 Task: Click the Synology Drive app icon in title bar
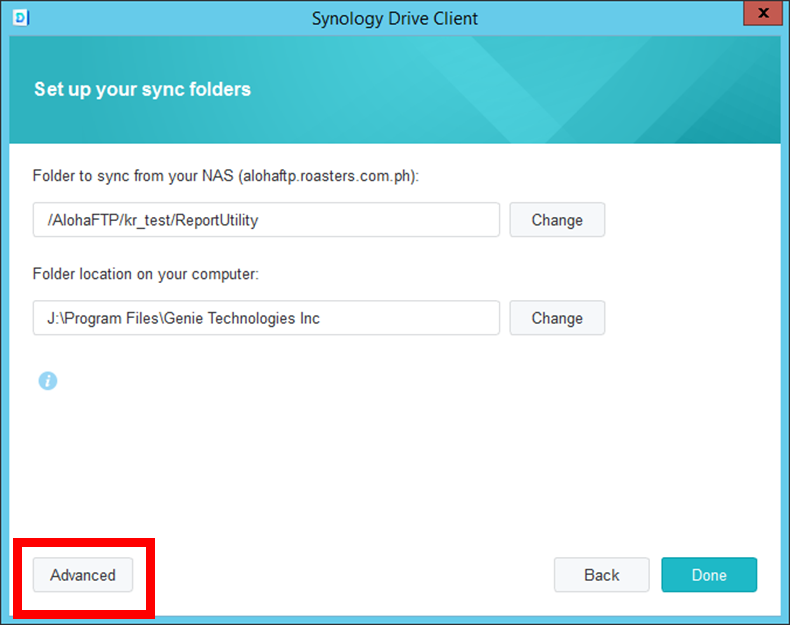21,18
